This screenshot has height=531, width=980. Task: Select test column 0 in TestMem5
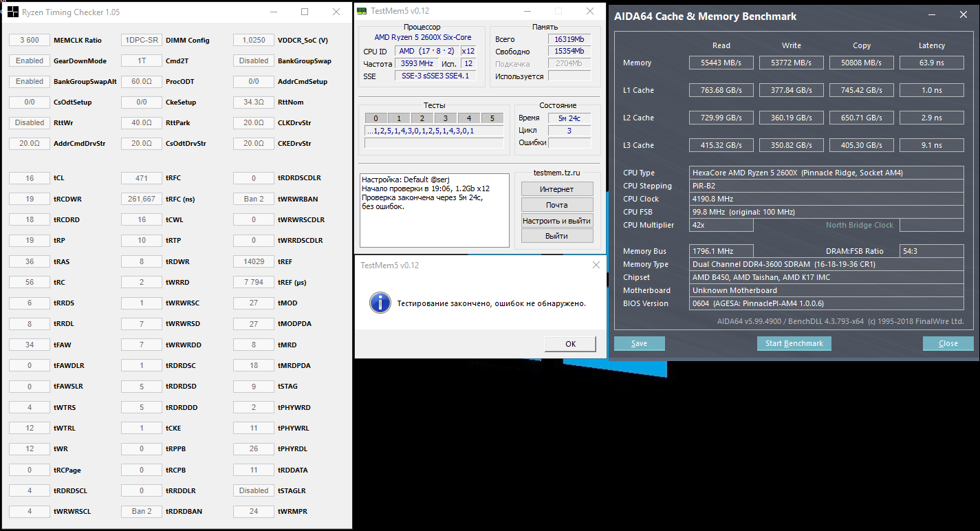click(375, 118)
